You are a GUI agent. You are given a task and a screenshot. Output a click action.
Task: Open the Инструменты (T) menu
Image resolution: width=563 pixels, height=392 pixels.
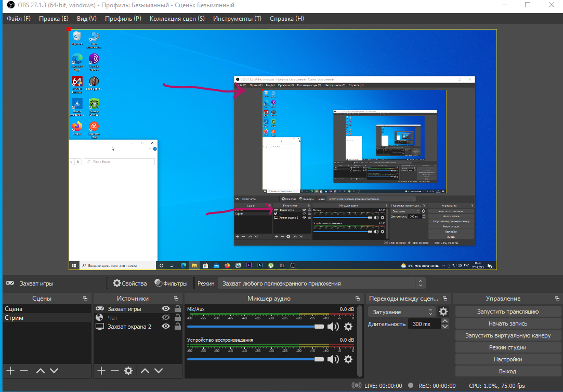pos(237,19)
